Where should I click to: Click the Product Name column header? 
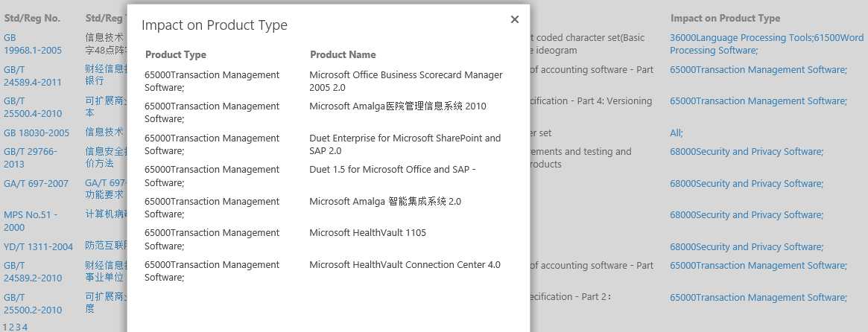pyautogui.click(x=343, y=54)
